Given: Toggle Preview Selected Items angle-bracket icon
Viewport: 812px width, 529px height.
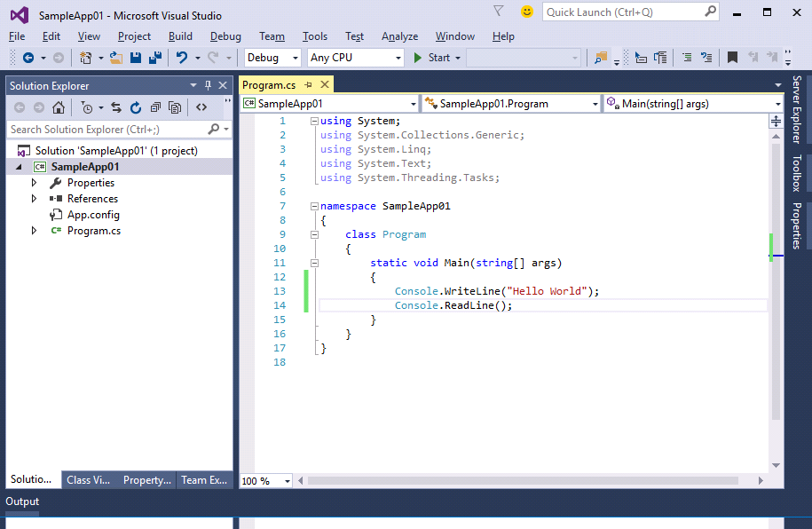Looking at the screenshot, I should (x=201, y=107).
